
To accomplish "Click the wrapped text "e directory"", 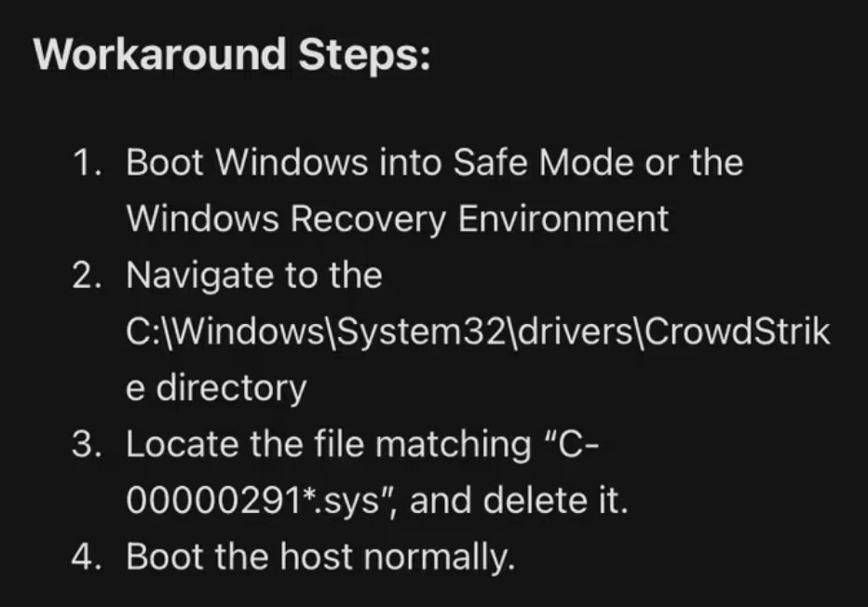I will 216,388.
